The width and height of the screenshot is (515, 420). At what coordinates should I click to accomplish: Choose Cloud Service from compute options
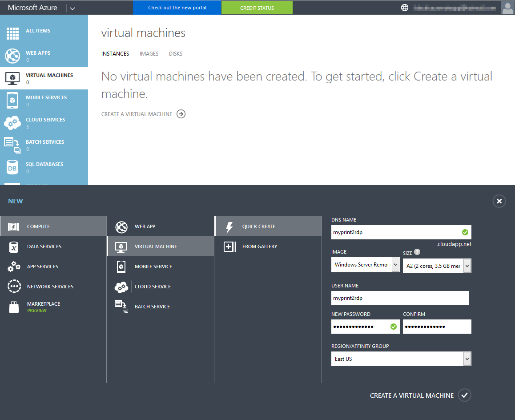(161, 287)
